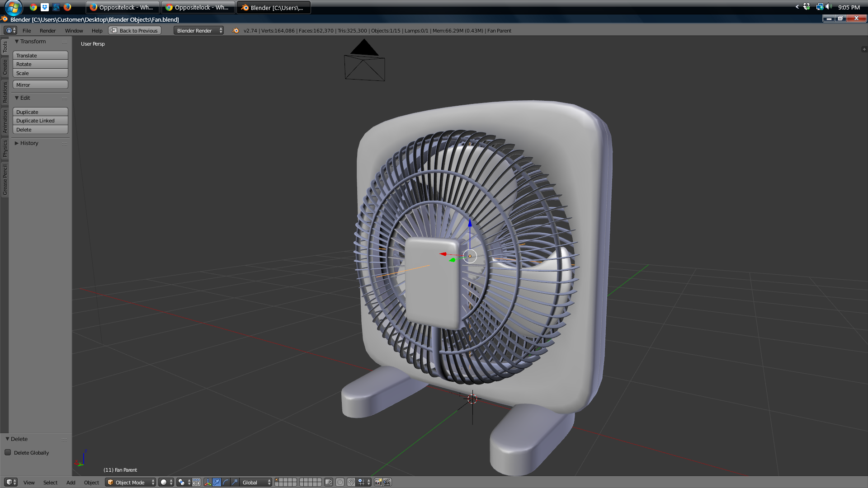Screen dimensions: 868x488
Task: Toggle lock camera and layers to scene
Action: point(329,482)
